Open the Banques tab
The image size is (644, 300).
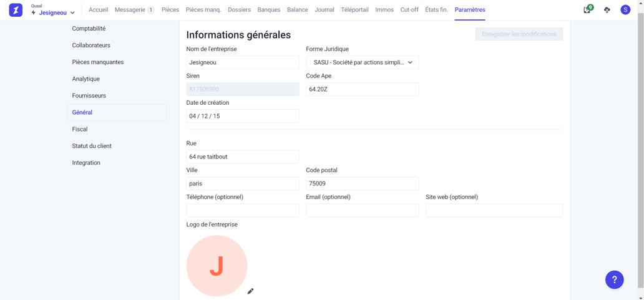268,10
